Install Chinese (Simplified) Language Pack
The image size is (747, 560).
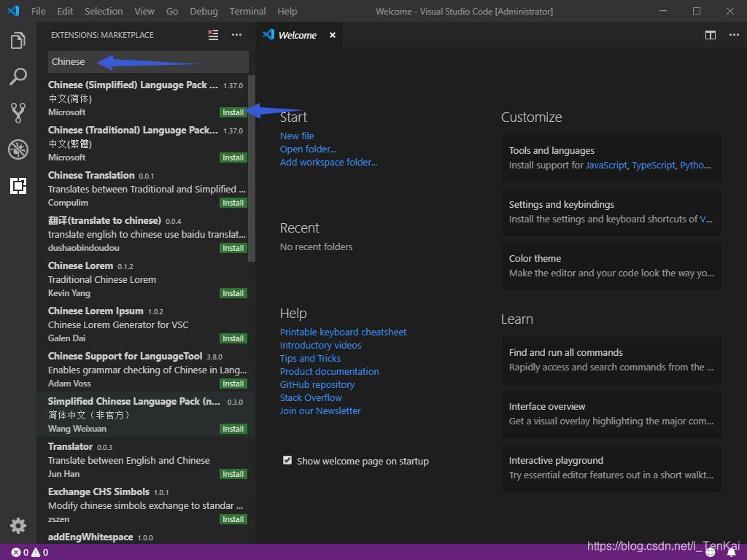point(233,112)
